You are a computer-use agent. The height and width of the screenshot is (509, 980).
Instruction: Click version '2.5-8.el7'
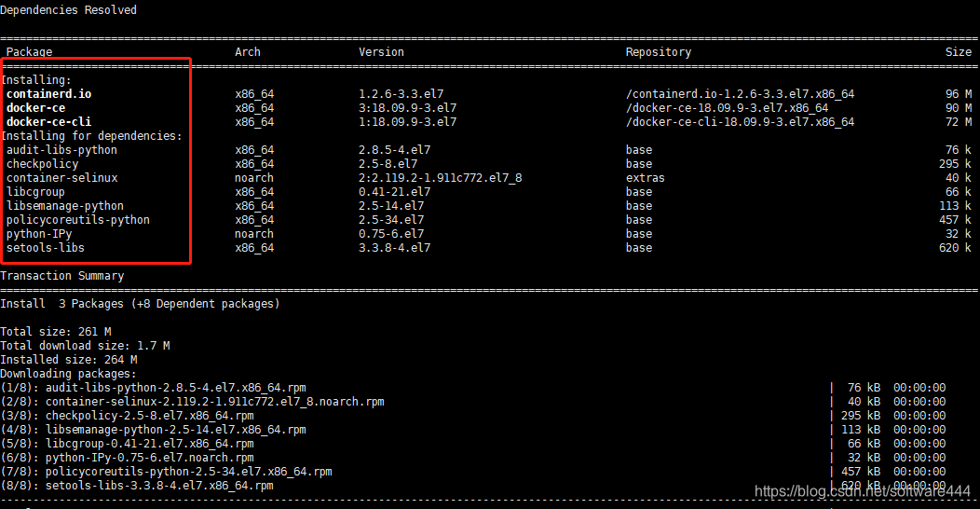388,164
